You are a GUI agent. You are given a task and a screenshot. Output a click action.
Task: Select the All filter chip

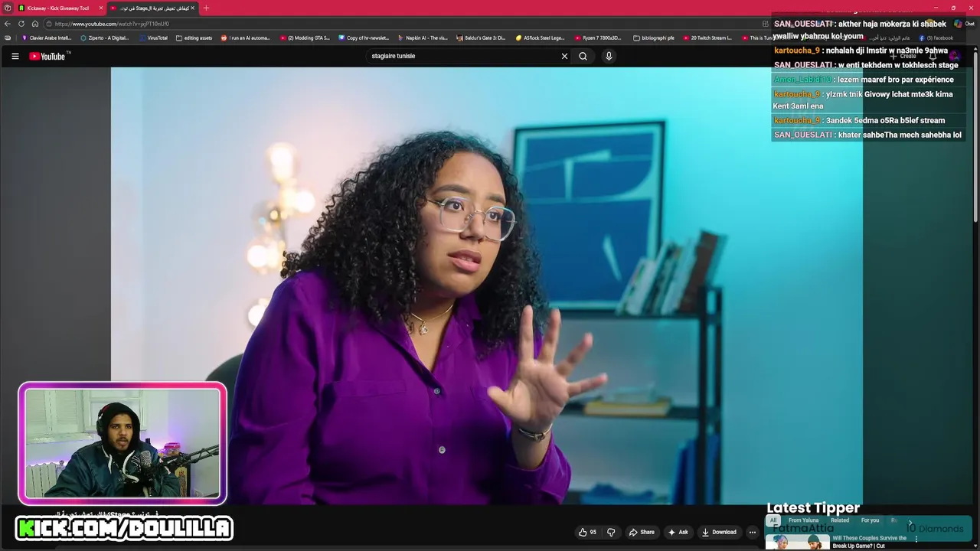(773, 520)
